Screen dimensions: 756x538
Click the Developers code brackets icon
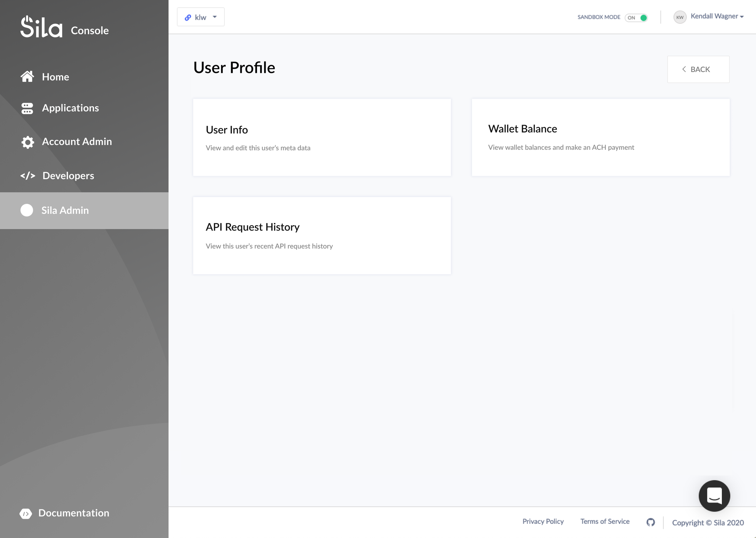point(28,176)
